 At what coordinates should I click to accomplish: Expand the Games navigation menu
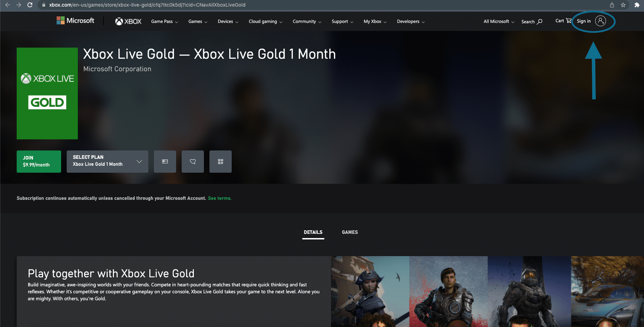click(x=197, y=21)
